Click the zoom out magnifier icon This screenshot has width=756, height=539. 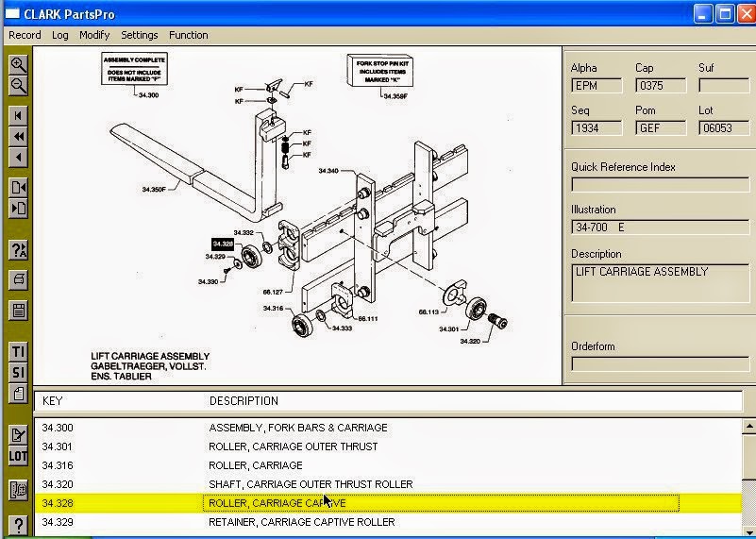pyautogui.click(x=18, y=86)
